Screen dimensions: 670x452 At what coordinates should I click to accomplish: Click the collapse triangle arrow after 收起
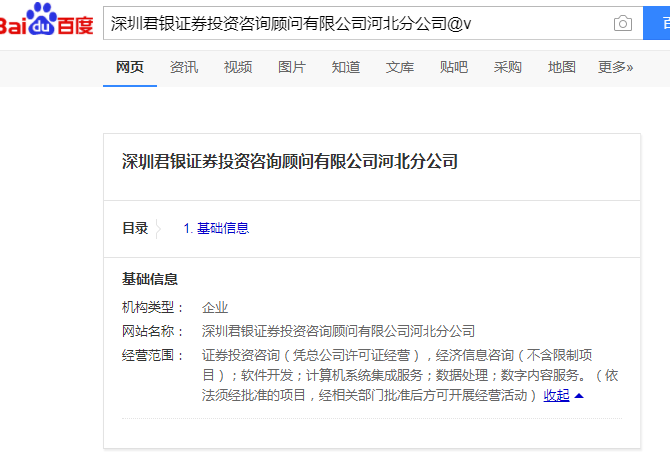tap(579, 396)
